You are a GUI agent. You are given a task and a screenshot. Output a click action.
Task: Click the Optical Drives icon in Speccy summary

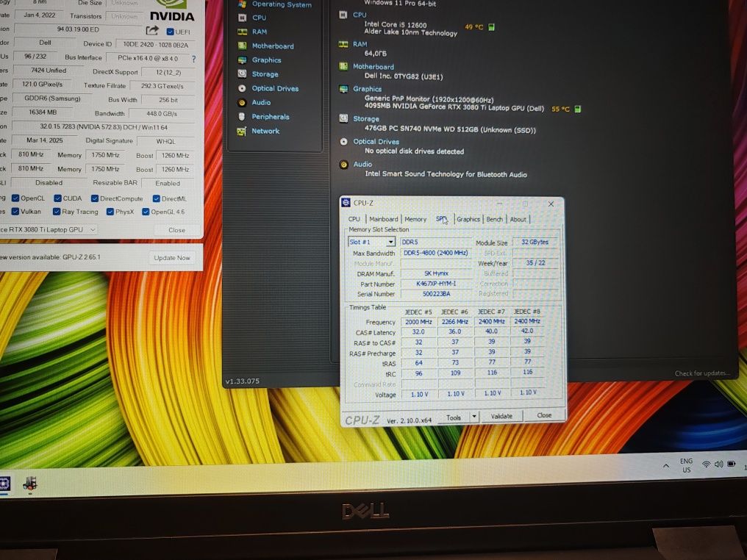(343, 141)
